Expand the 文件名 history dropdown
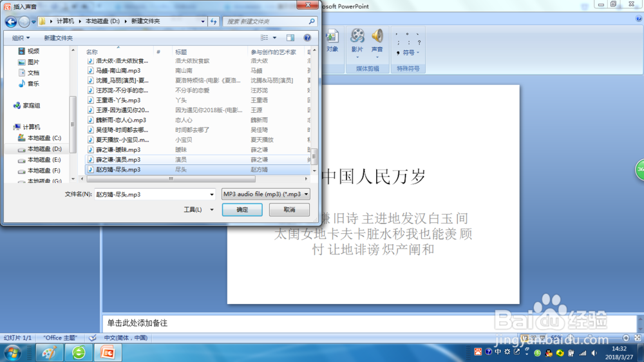The width and height of the screenshot is (644, 362). point(211,195)
